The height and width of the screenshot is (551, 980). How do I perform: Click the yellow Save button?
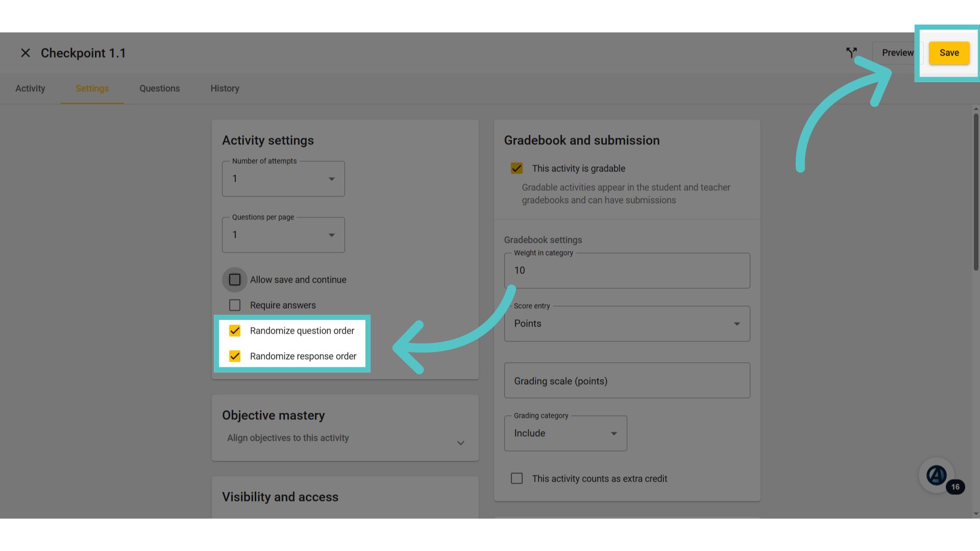coord(949,53)
